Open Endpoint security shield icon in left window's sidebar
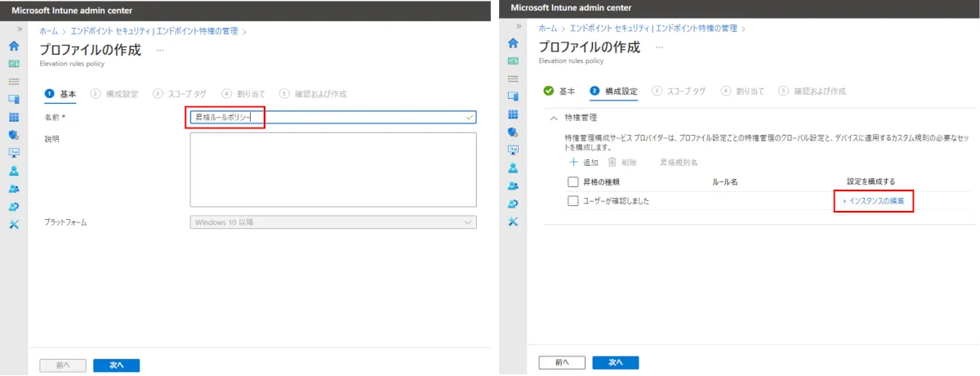This screenshot has width=980, height=376. pos(14,135)
